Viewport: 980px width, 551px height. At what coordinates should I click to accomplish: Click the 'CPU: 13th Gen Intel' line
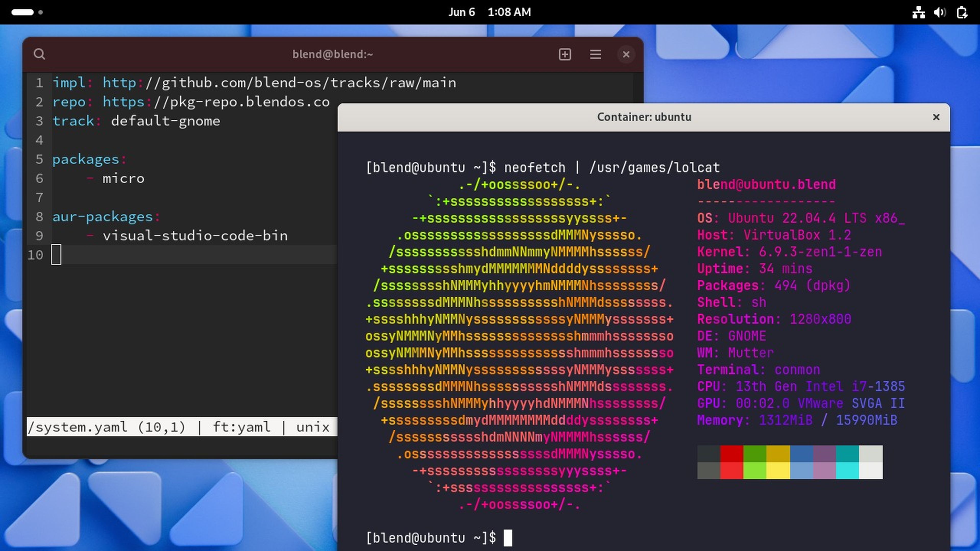pyautogui.click(x=801, y=386)
